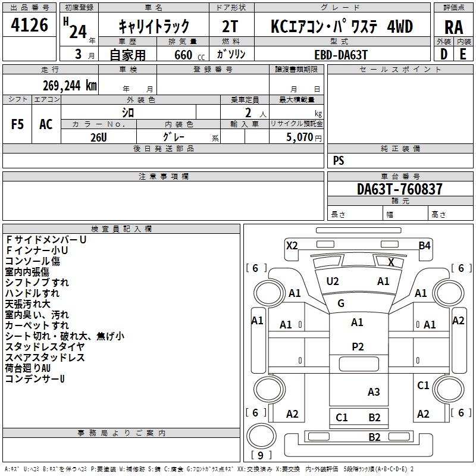Click the B4 damage mark on diagram
The height and width of the screenshot is (476, 476).
point(424,245)
